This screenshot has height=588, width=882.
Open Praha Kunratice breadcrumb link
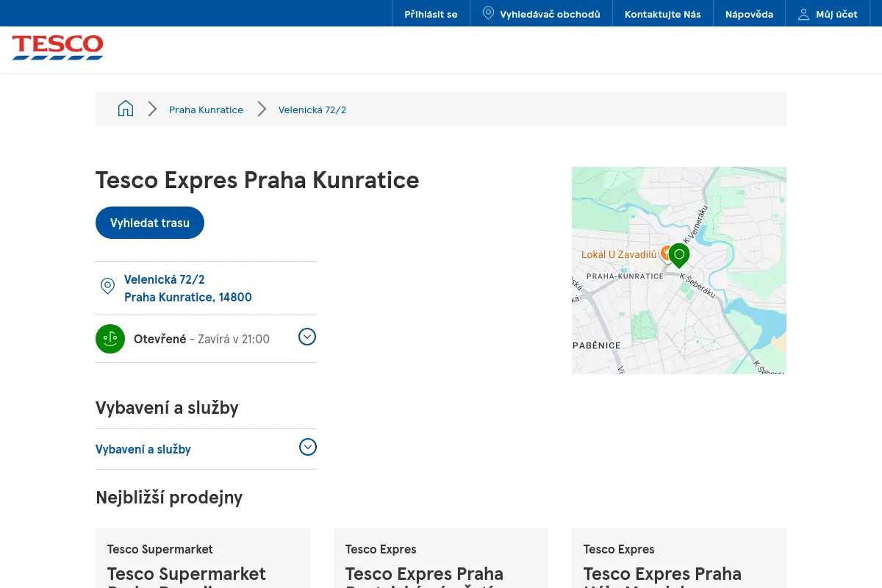pyautogui.click(x=206, y=110)
